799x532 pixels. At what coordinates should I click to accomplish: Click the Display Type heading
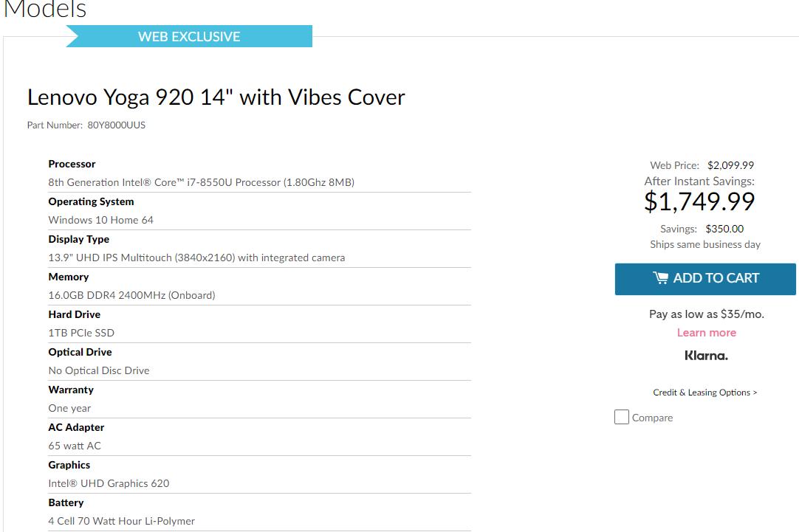point(78,239)
